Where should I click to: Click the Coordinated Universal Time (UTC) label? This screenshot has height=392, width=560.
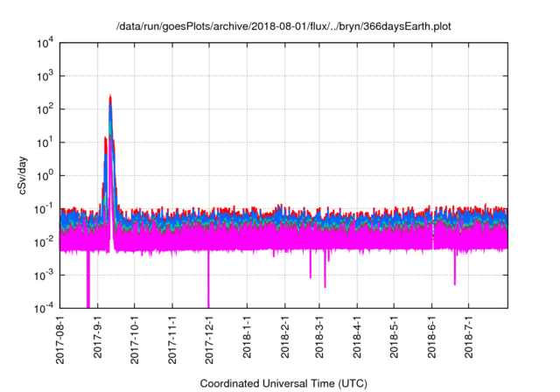tap(283, 383)
